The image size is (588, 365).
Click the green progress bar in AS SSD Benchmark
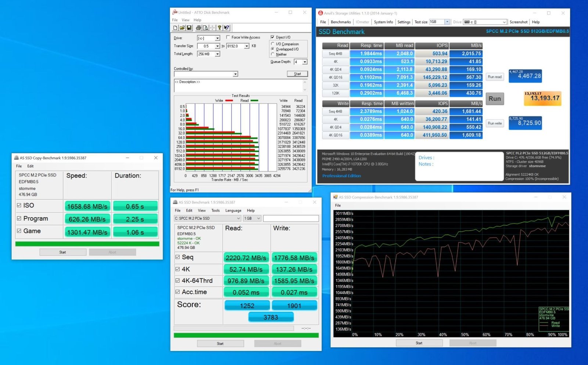pos(246,335)
